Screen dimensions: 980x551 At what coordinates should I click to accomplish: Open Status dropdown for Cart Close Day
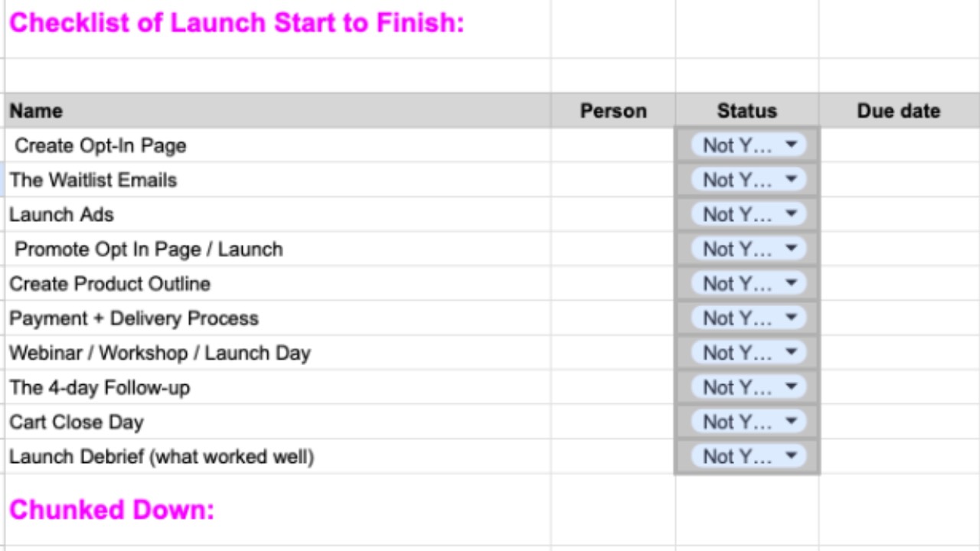748,422
